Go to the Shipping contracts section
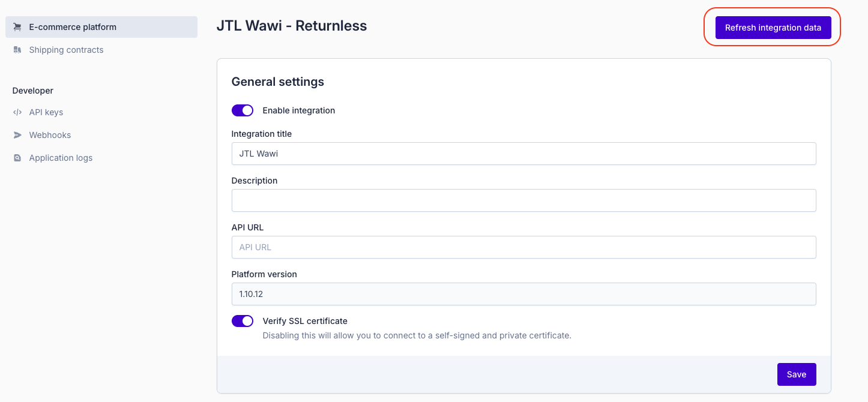The width and height of the screenshot is (868, 402). (66, 50)
